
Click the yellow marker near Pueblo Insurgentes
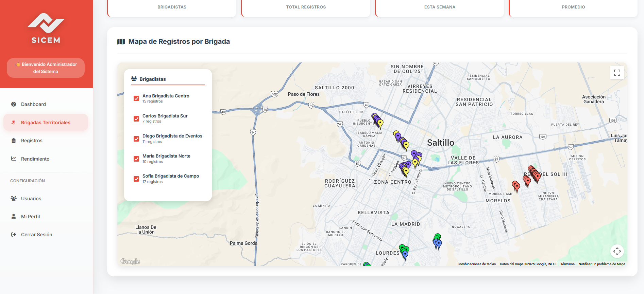point(380,124)
